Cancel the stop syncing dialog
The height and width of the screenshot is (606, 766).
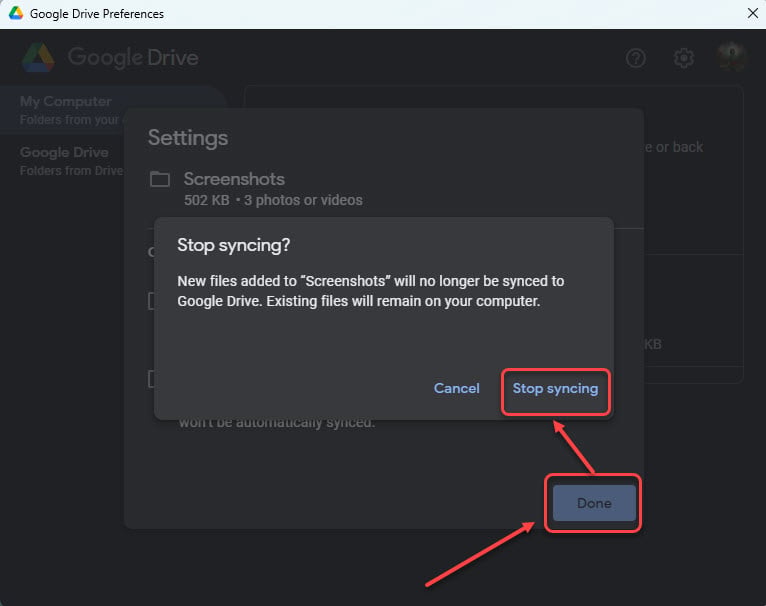(457, 389)
